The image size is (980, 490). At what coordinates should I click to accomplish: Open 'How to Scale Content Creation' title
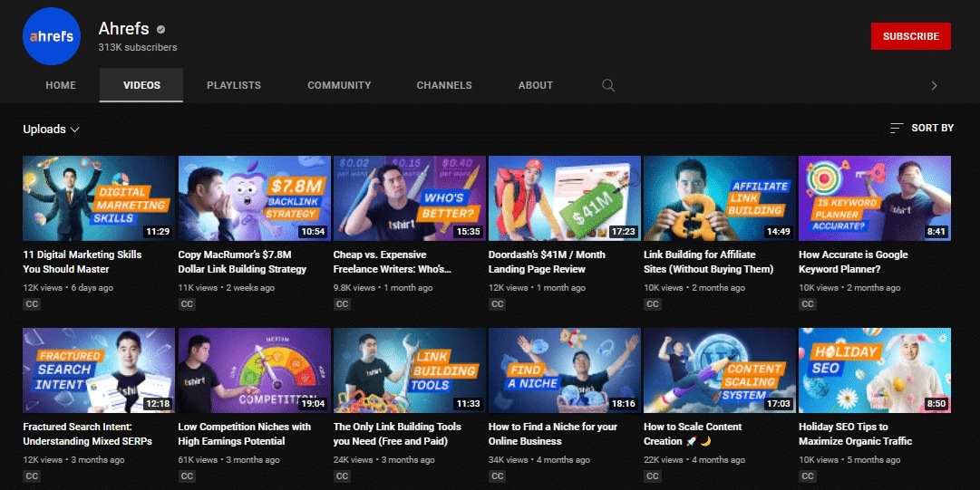[x=693, y=434]
